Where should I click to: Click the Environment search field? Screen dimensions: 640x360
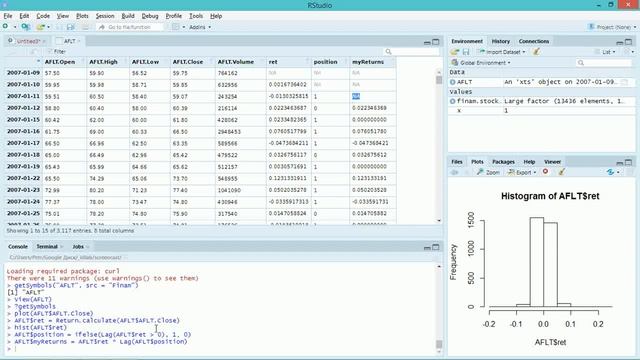tap(604, 62)
